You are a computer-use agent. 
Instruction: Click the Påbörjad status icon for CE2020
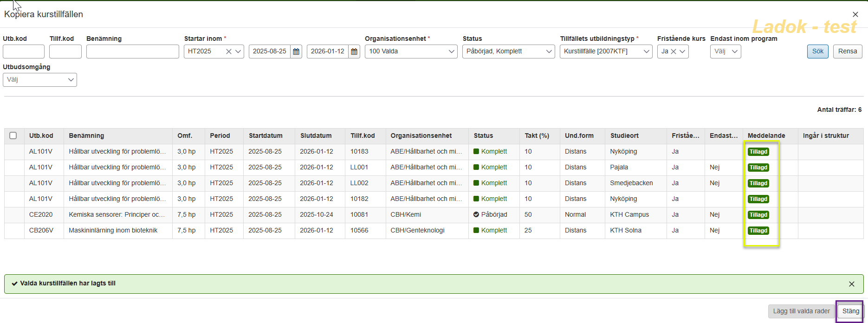(476, 214)
